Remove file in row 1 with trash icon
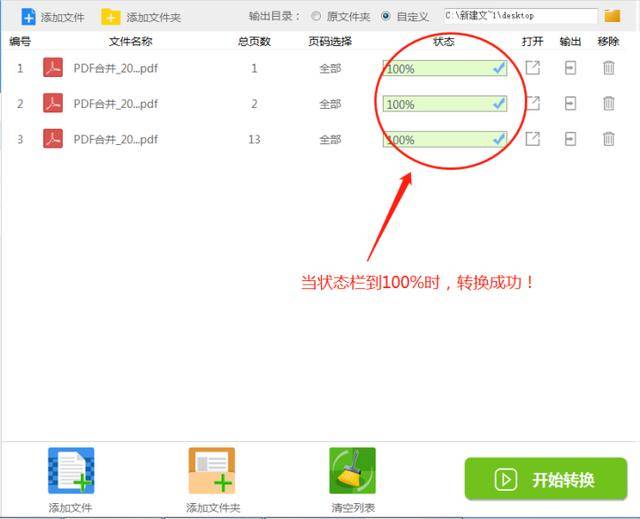 coord(609,68)
